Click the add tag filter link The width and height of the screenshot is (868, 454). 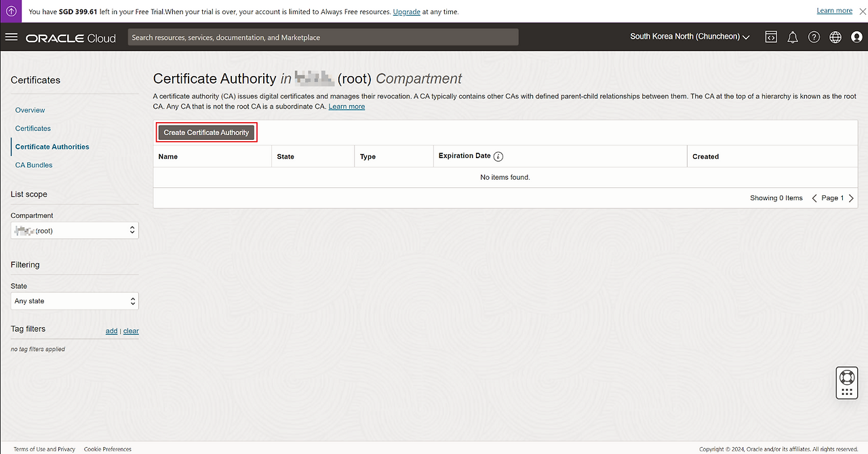[111, 331]
